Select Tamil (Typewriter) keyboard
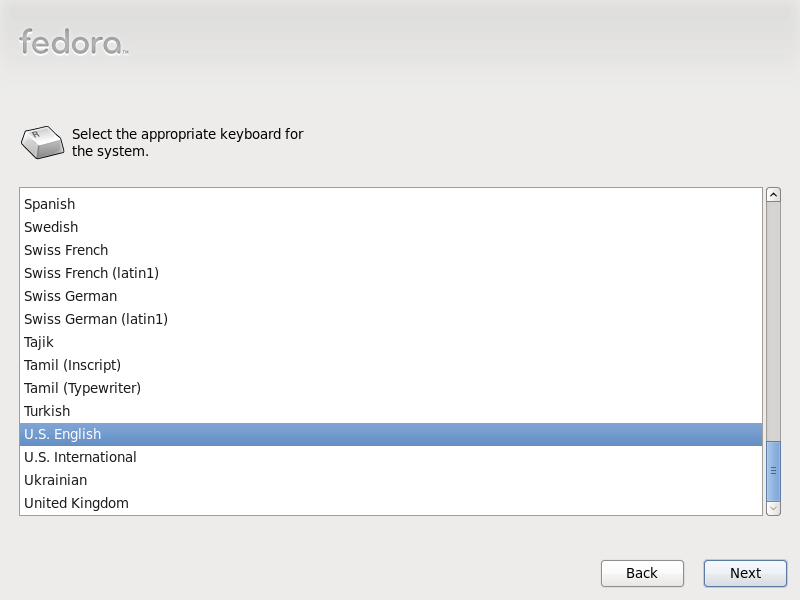The height and width of the screenshot is (600, 800). click(x=391, y=388)
